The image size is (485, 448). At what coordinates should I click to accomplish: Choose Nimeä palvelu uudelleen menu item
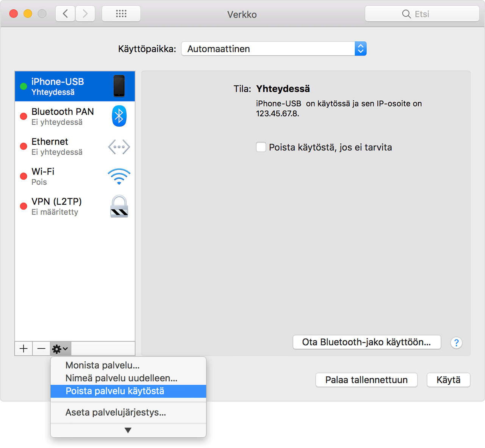coord(128,378)
